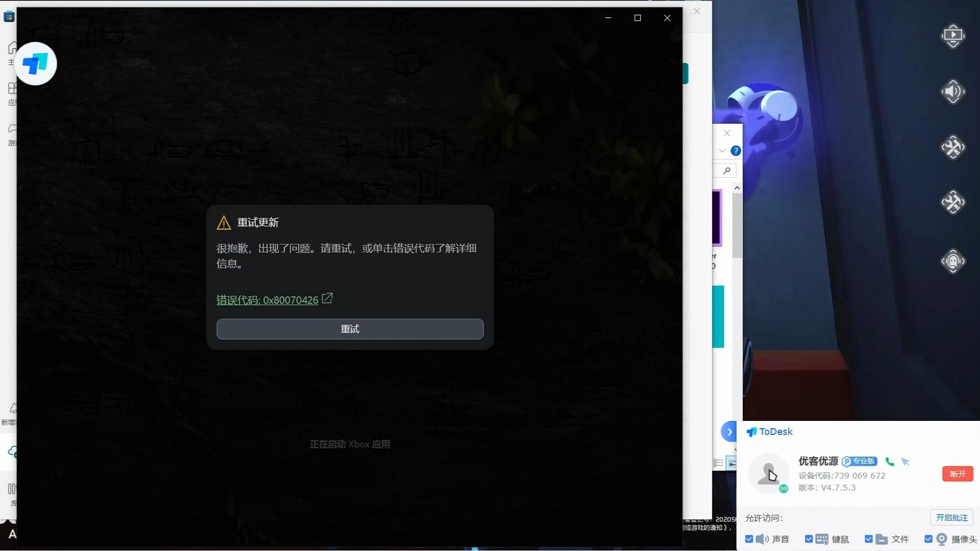Click the File Explorer vertical scrollbar thumb
The height and width of the screenshot is (551, 980).
pos(737,225)
